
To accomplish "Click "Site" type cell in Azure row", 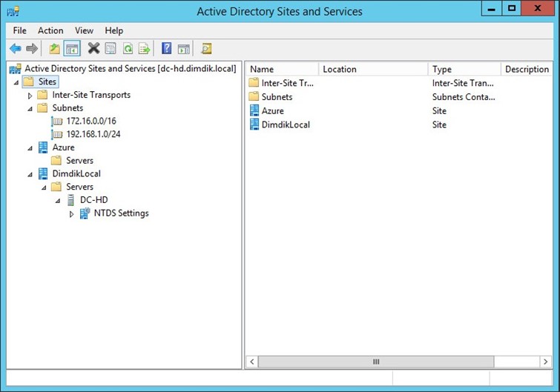I will 439,111.
